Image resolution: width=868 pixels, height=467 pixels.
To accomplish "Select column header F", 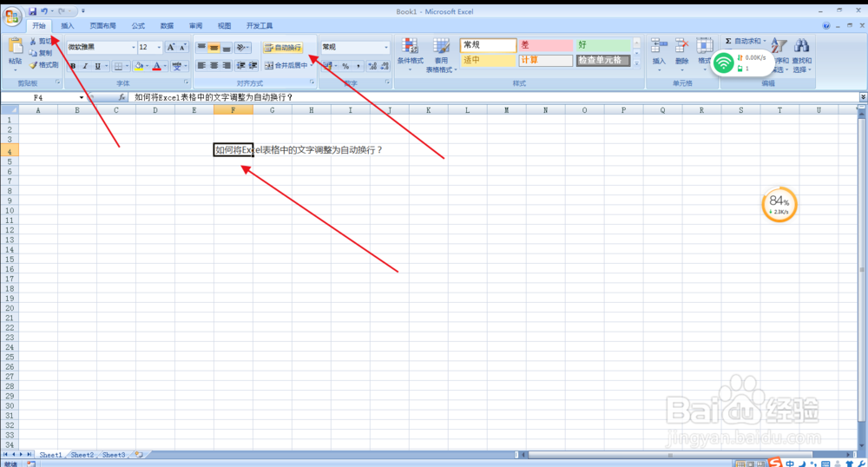I will pyautogui.click(x=233, y=110).
